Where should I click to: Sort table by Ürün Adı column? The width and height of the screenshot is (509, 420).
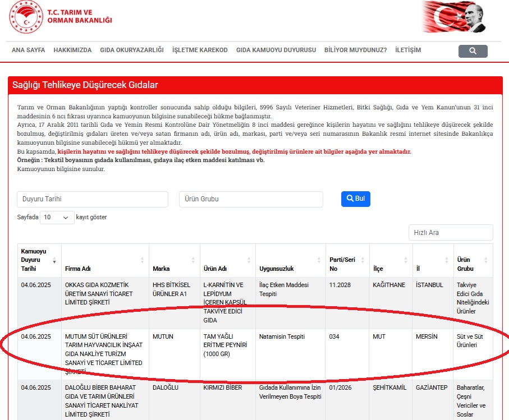point(249,260)
